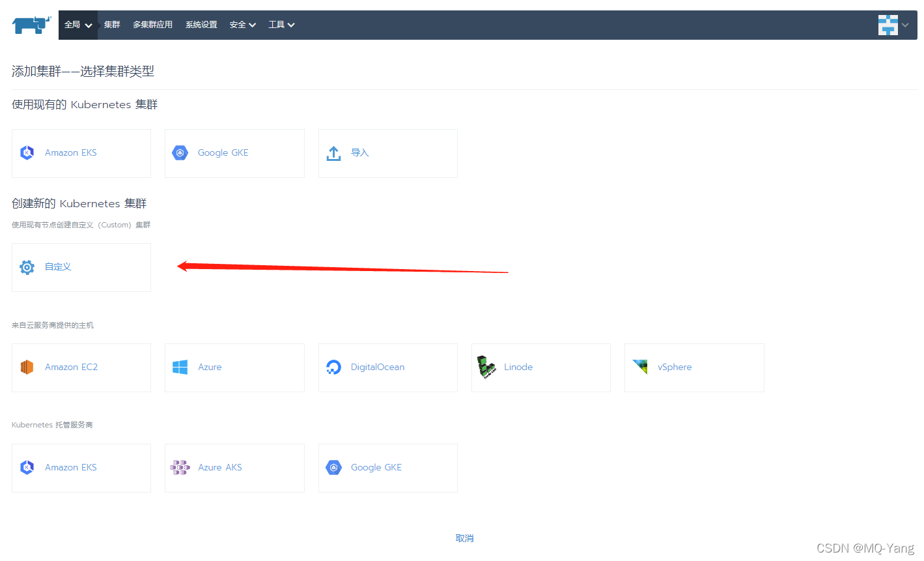Click the Amazon EKS icon under existing clusters

pyautogui.click(x=27, y=153)
